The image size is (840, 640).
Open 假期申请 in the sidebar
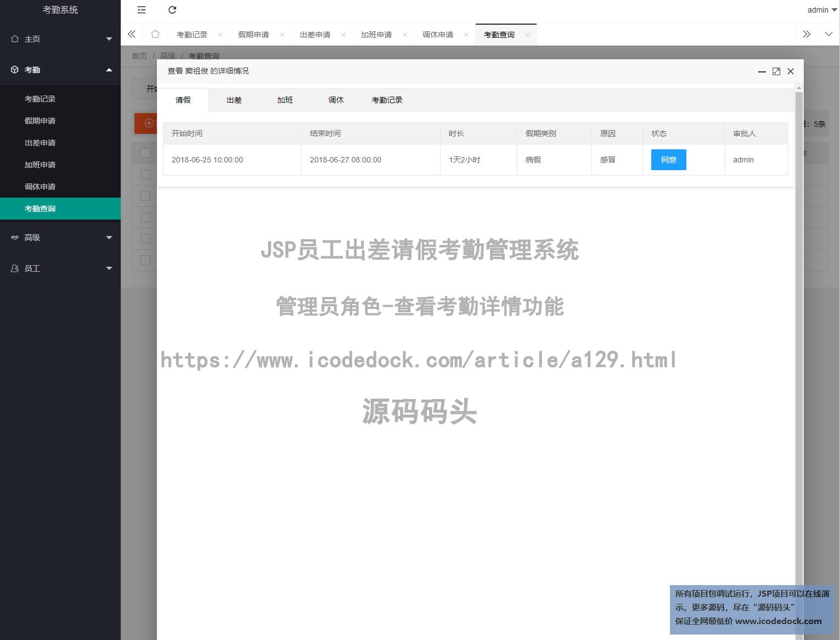[x=60, y=121]
